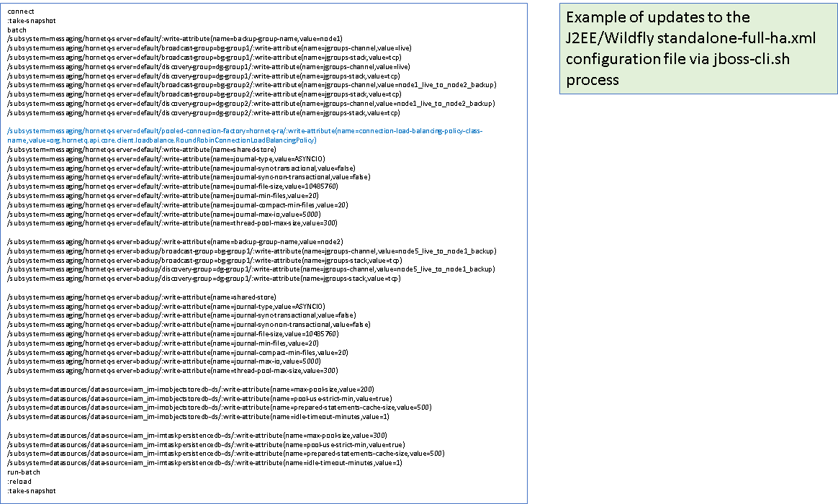Click default server bg-group2 jgroups-channel line

tap(252, 85)
